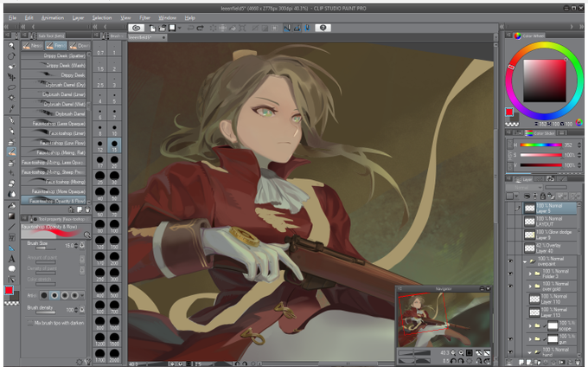Select the Blend droplet tool
Screen dimensions: 588x367
11,194
